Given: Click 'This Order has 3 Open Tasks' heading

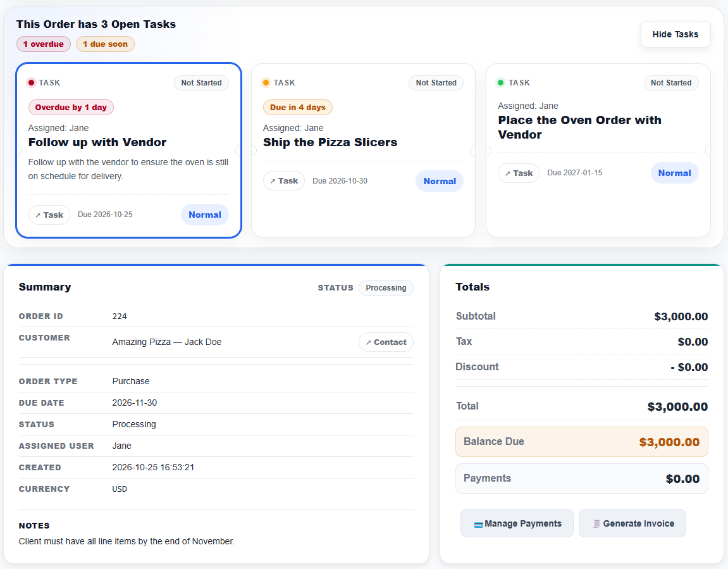Looking at the screenshot, I should pyautogui.click(x=96, y=24).
